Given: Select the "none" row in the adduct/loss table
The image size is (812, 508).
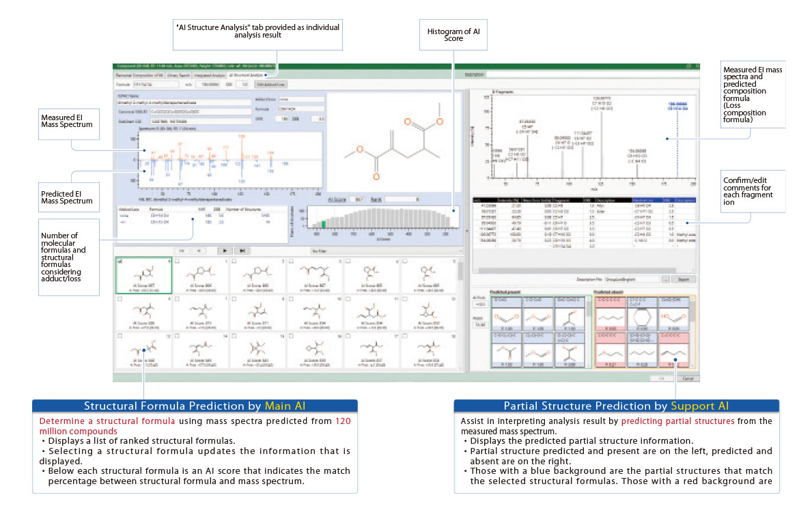Looking at the screenshot, I should click(x=202, y=215).
